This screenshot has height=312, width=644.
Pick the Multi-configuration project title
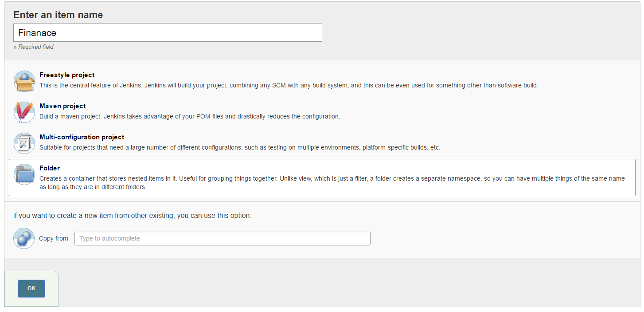[x=82, y=137]
